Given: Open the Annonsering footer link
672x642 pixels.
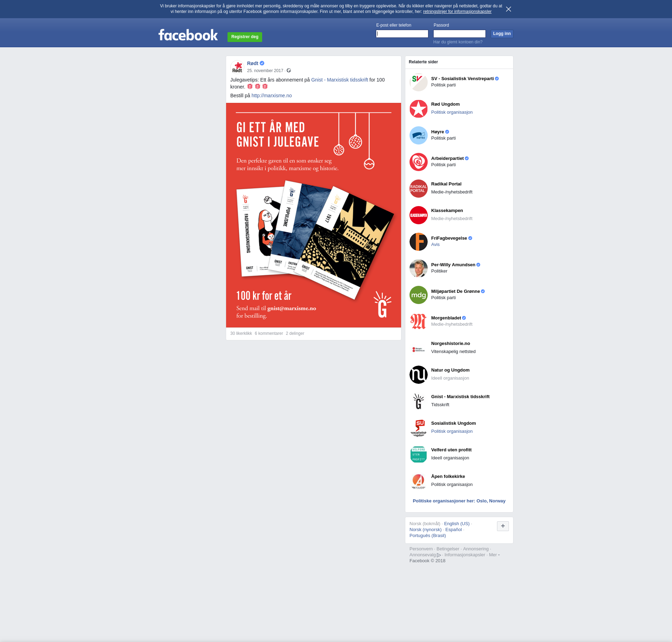Looking at the screenshot, I should (x=476, y=549).
